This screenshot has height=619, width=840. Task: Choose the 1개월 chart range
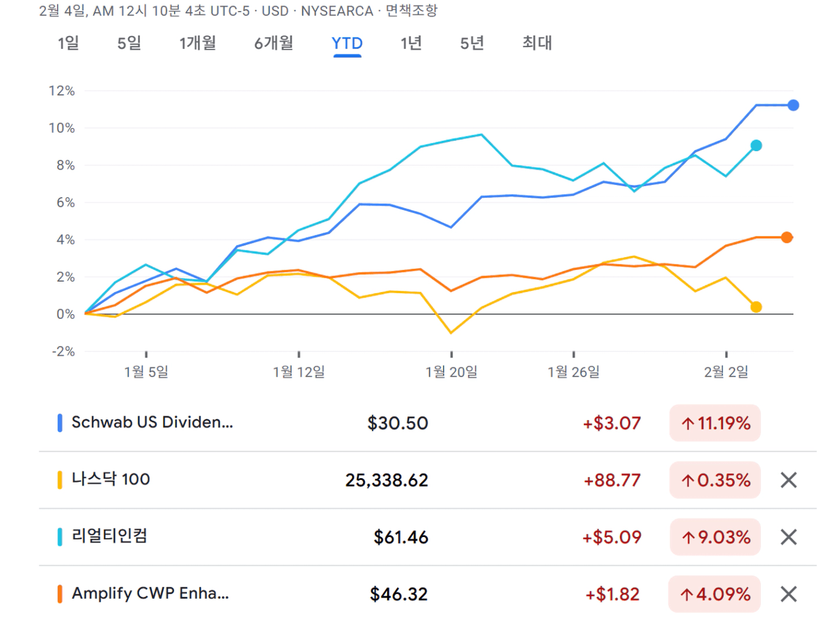[x=197, y=43]
